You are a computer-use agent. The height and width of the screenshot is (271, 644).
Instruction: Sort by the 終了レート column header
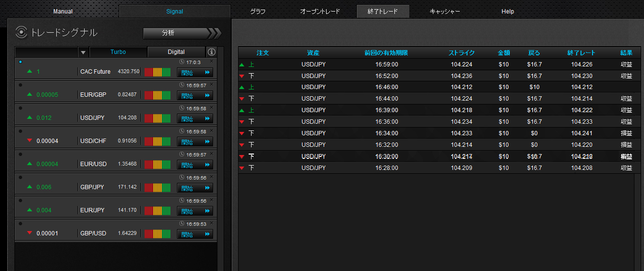[x=581, y=53]
